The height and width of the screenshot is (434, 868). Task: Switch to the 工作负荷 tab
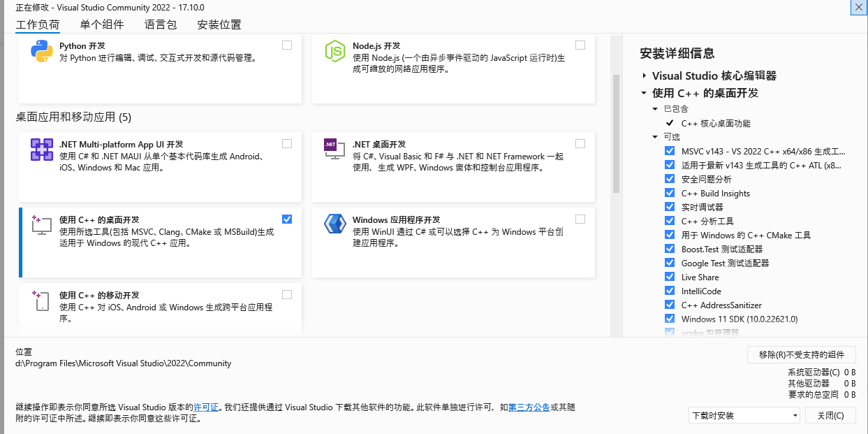[x=38, y=24]
